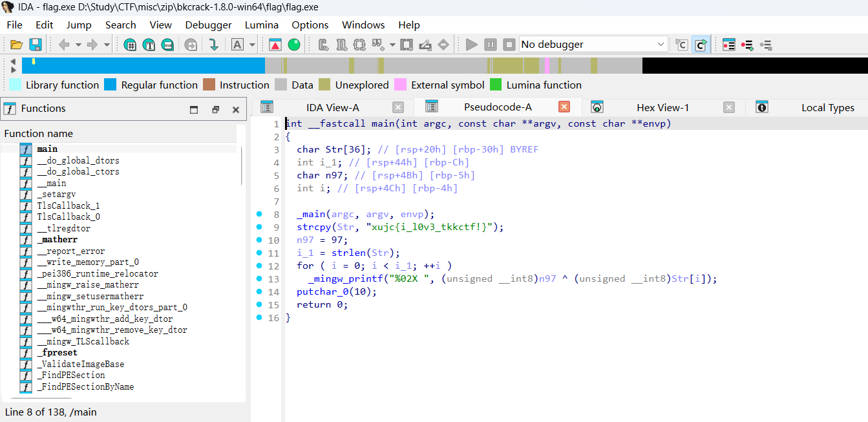The height and width of the screenshot is (422, 868).
Task: Open the dropdown next to the A text icon
Action: coord(253,45)
